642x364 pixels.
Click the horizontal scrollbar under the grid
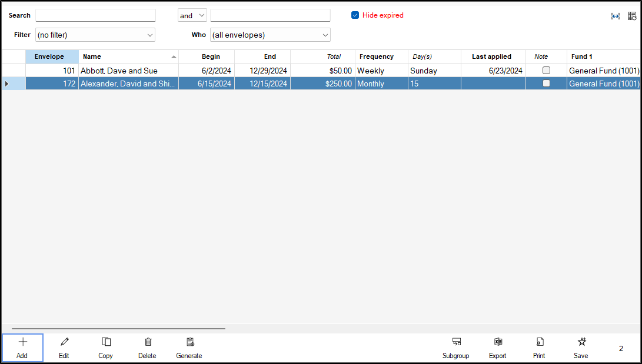[118, 329]
